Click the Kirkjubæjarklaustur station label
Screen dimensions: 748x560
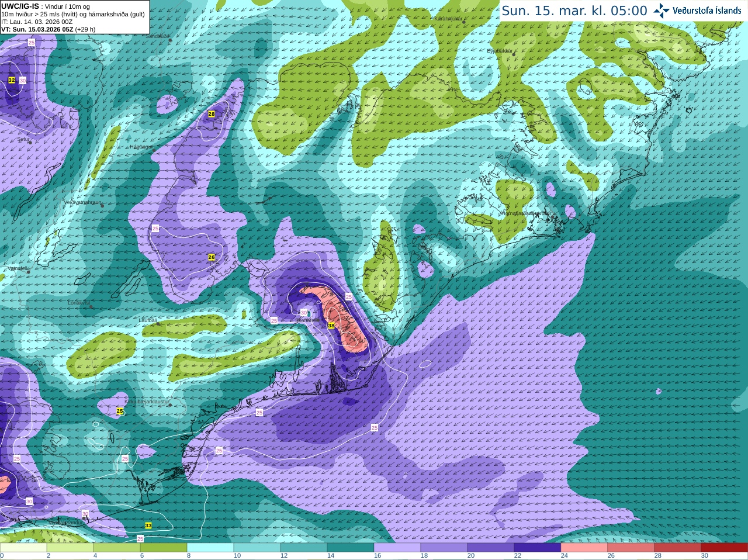coord(147,402)
